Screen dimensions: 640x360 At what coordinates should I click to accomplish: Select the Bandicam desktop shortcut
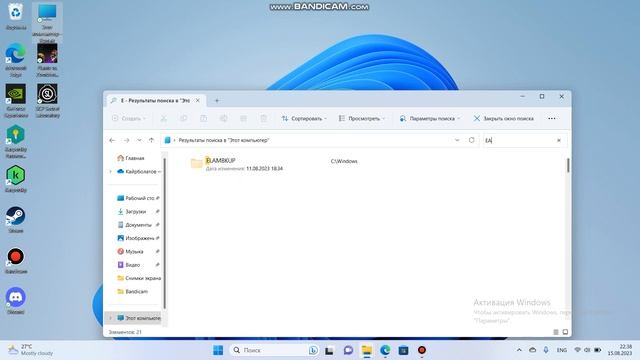[x=16, y=260]
